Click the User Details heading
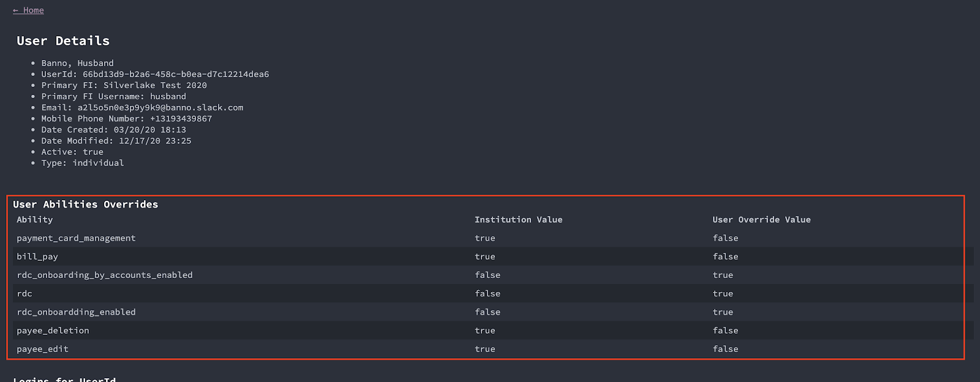The image size is (980, 382). [63, 41]
